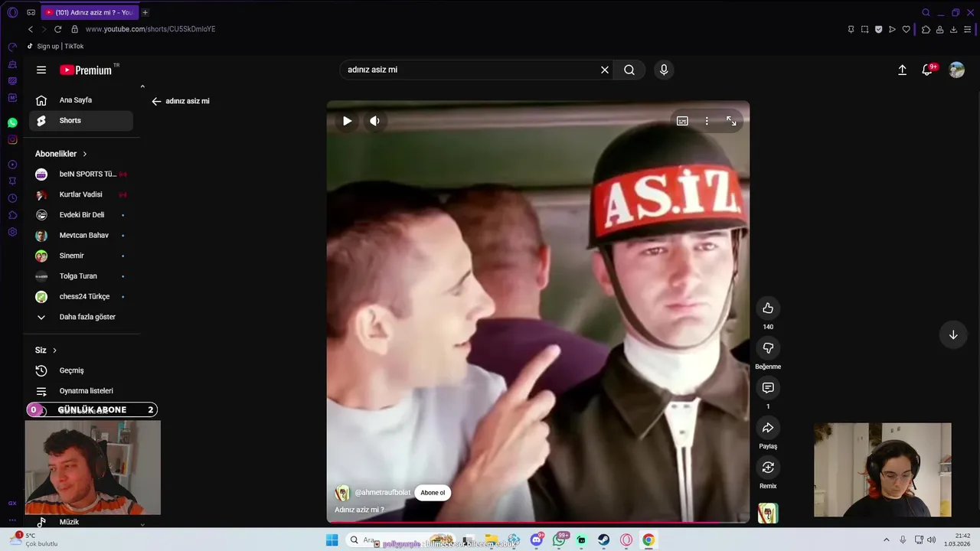The width and height of the screenshot is (980, 551).
Task: Go back using the adınız asiz mi arrow
Action: pos(156,101)
